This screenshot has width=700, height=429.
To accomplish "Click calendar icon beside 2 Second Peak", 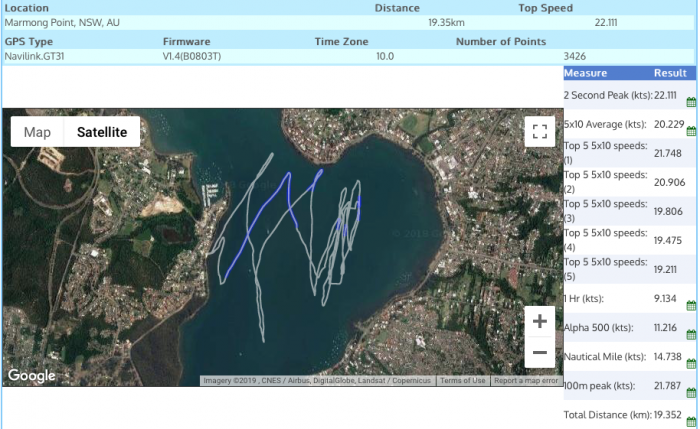I will point(691,102).
